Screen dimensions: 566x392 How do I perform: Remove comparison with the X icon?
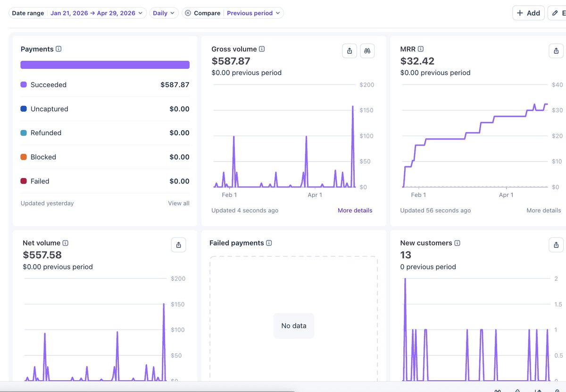tap(188, 13)
